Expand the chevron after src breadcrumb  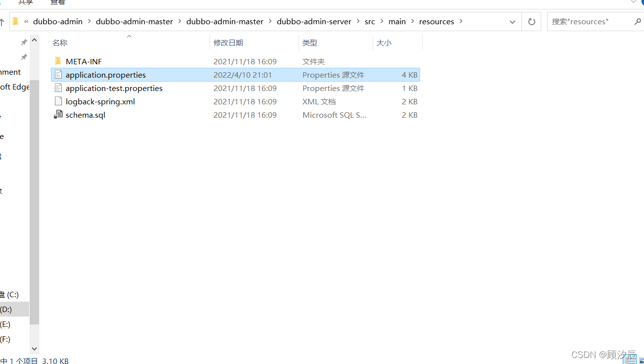click(x=382, y=21)
